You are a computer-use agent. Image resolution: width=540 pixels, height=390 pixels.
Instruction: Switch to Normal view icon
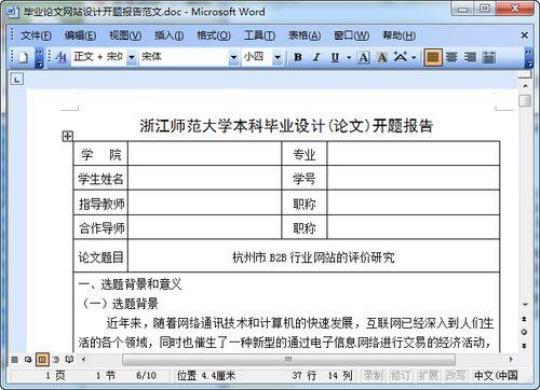click(14, 360)
